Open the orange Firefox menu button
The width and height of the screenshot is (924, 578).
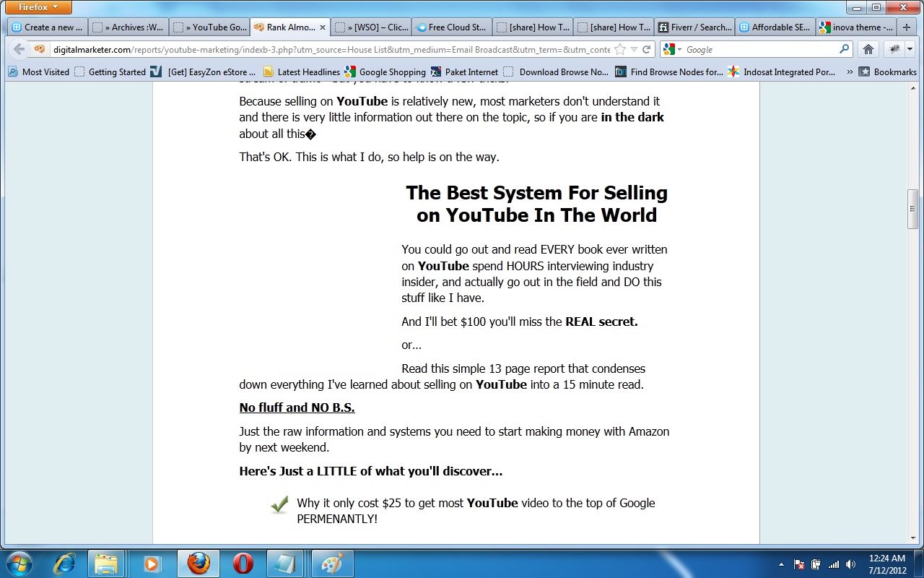[x=38, y=7]
